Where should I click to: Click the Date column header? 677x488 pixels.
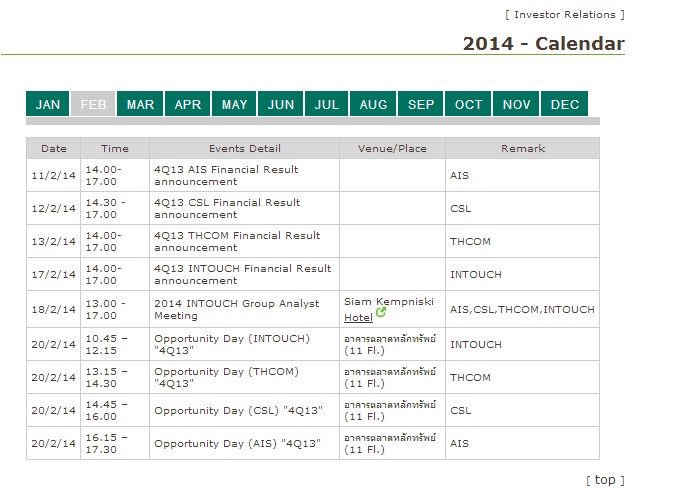click(54, 149)
